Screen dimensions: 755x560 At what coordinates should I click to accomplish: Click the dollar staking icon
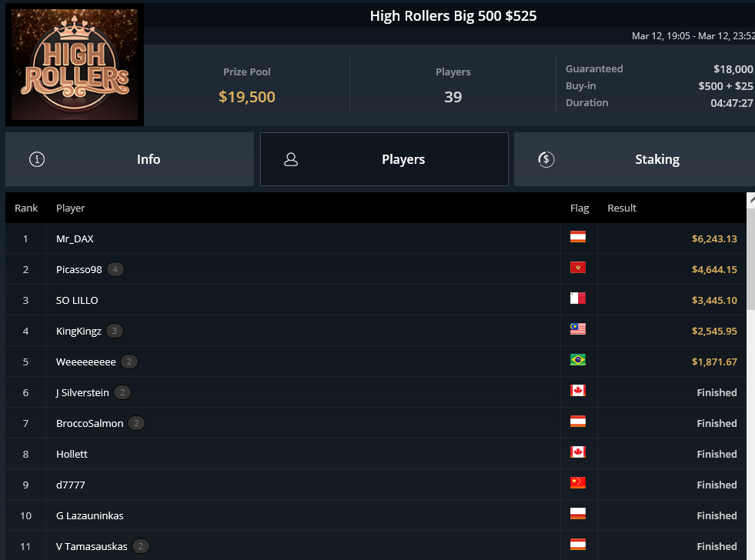[x=546, y=159]
